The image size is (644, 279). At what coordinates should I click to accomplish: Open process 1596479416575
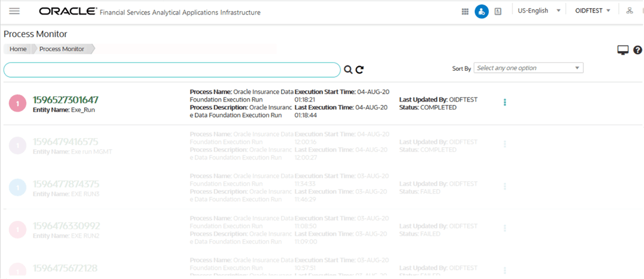pyautogui.click(x=65, y=142)
